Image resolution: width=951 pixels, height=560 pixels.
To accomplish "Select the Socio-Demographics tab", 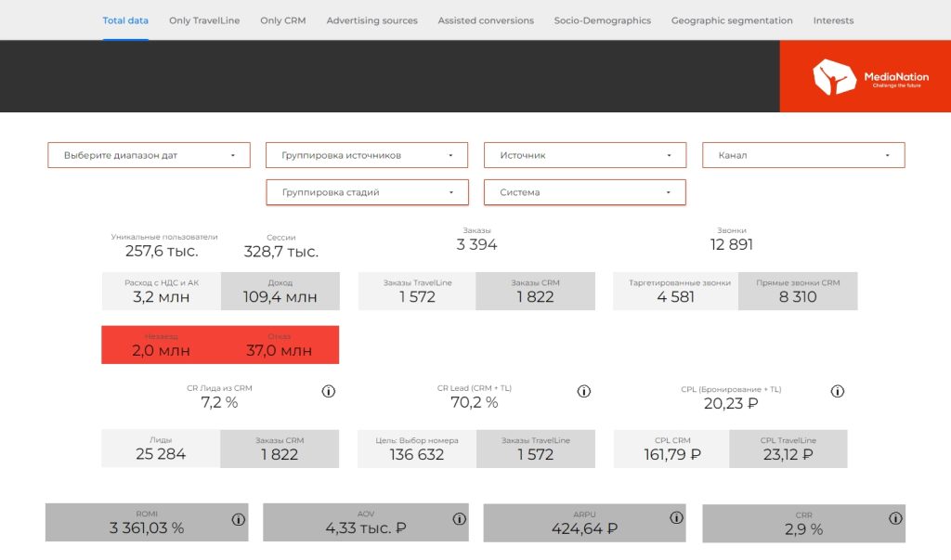I will 602,20.
